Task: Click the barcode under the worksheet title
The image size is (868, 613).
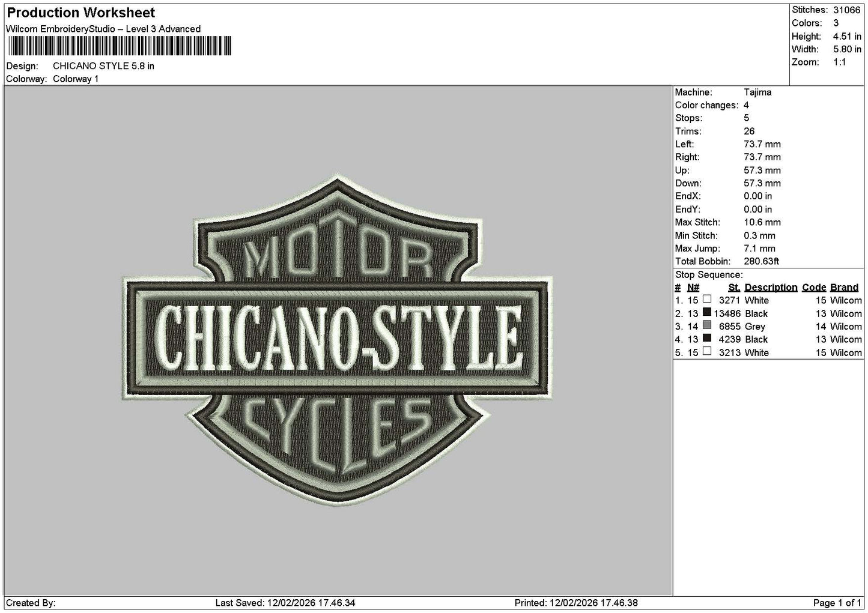Action: [120, 46]
